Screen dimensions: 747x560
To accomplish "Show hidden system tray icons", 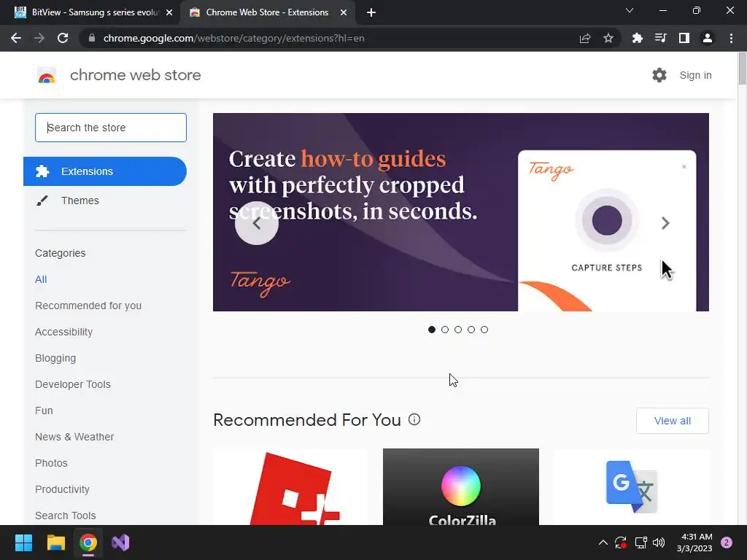I will pyautogui.click(x=603, y=542).
